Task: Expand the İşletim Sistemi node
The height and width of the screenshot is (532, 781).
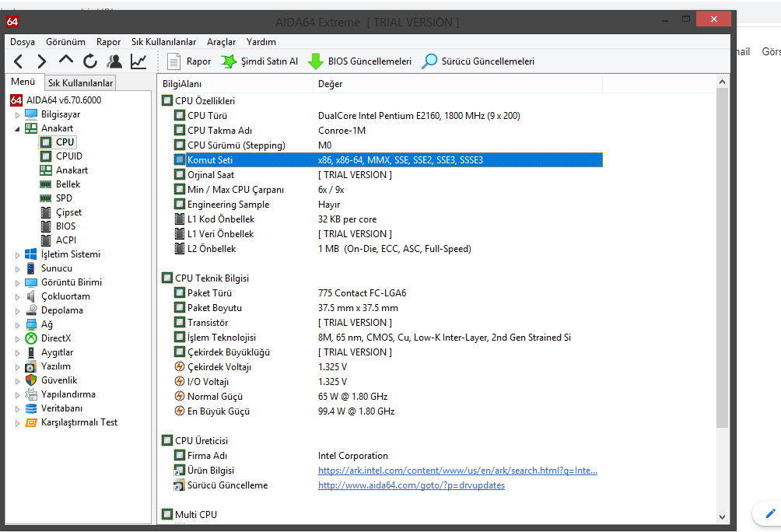Action: 17,255
